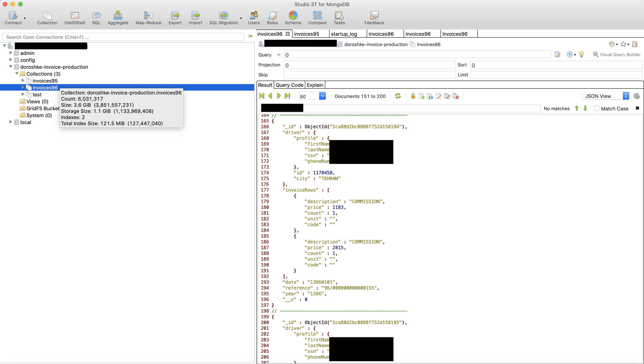Collapse the doroshke-invoice-production database
The image size is (644, 364).
(x=11, y=67)
